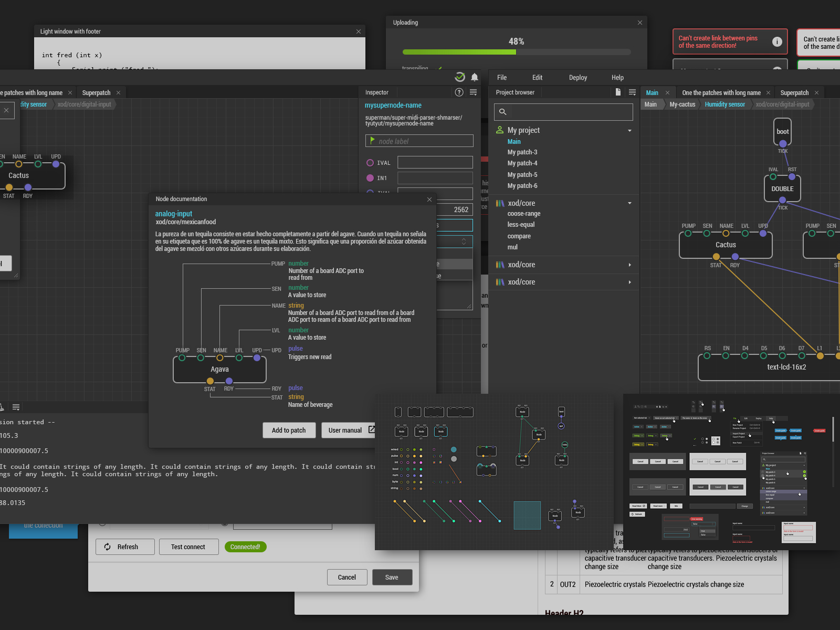This screenshot has height=630, width=840.
Task: Click the library icon beside coose-range group
Action: pyautogui.click(x=500, y=203)
